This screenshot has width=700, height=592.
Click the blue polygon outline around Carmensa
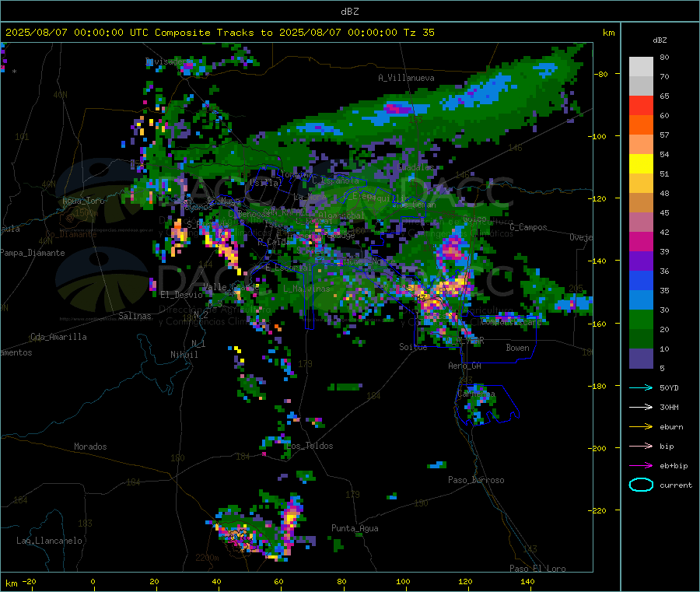coord(487,405)
